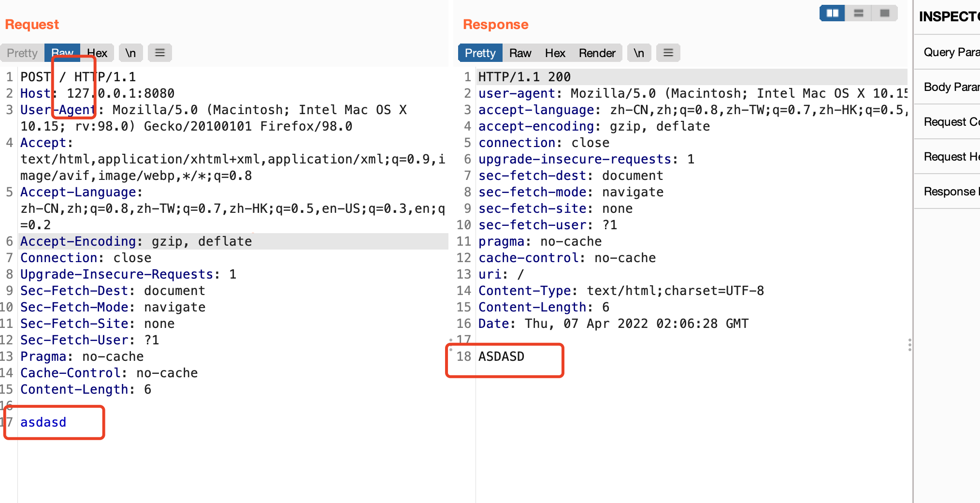
Task: Click the Date header in response
Action: 613,324
